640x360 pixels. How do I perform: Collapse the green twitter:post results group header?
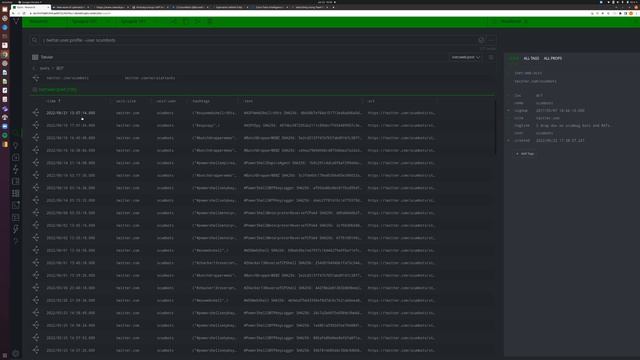[57, 89]
